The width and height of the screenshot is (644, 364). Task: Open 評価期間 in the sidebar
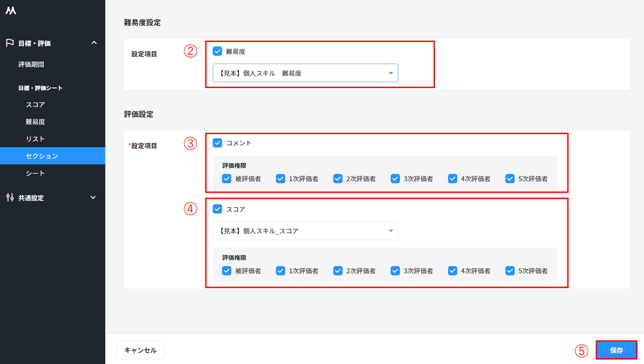31,64
